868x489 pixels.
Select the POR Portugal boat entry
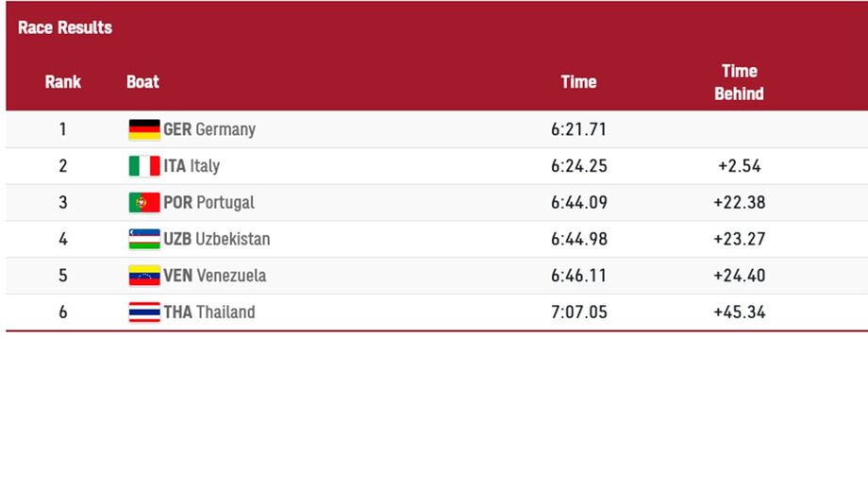209,202
